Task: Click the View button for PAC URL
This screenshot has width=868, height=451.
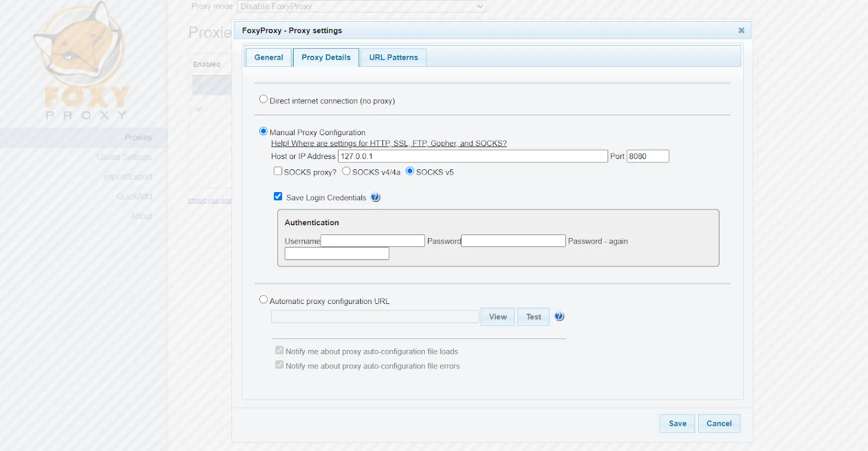Action: pos(497,317)
